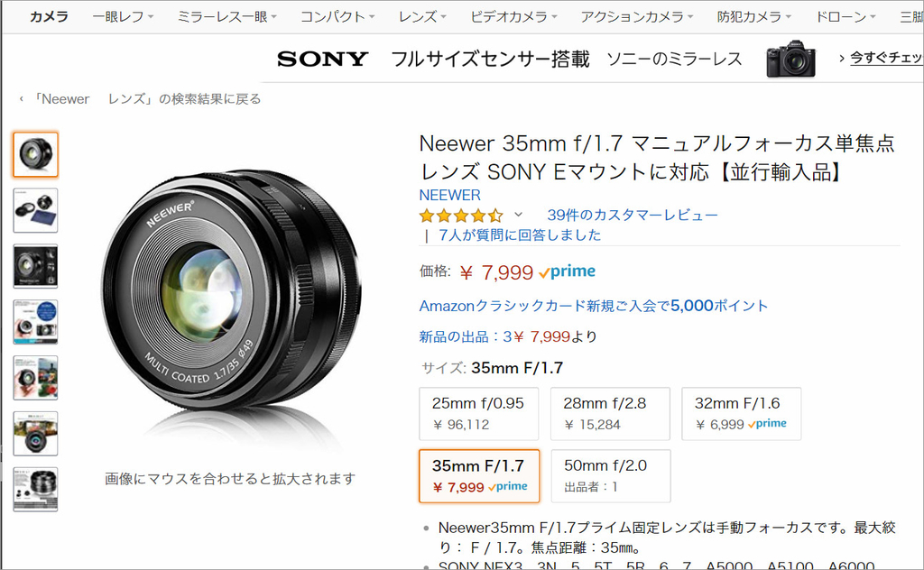Select the 25mm f/0.95 size option
This screenshot has height=570, width=924.
click(x=479, y=414)
